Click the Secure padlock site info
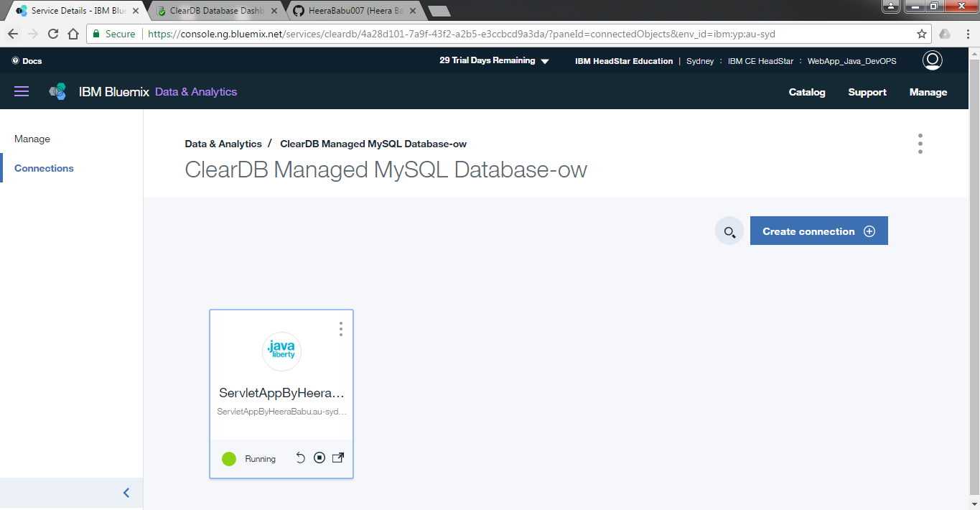The width and height of the screenshot is (980, 510). pos(113,34)
